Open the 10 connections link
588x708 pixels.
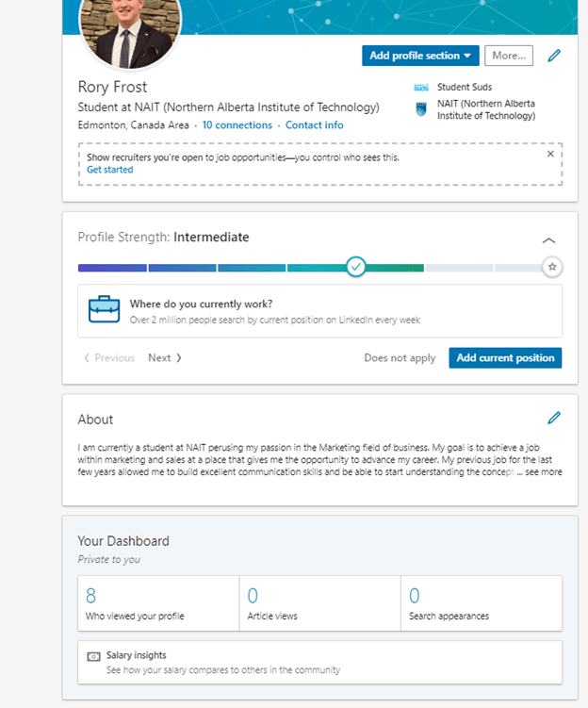237,125
